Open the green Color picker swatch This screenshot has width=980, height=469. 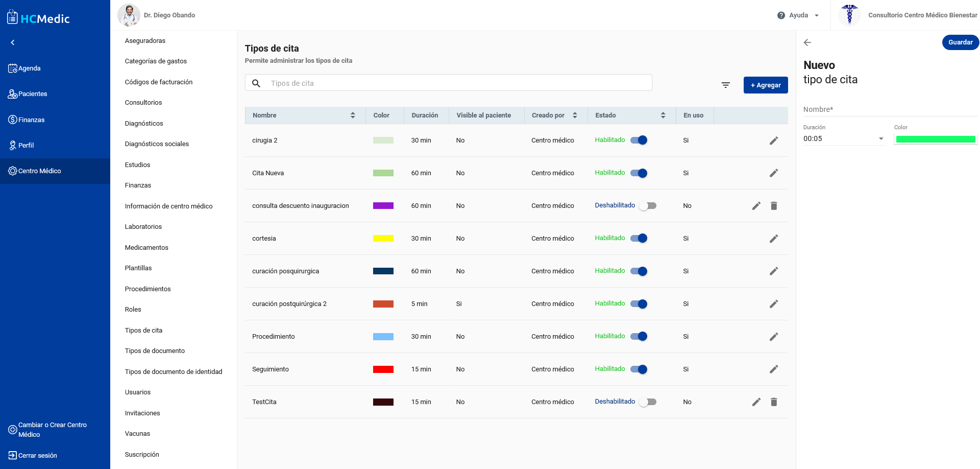pos(936,139)
